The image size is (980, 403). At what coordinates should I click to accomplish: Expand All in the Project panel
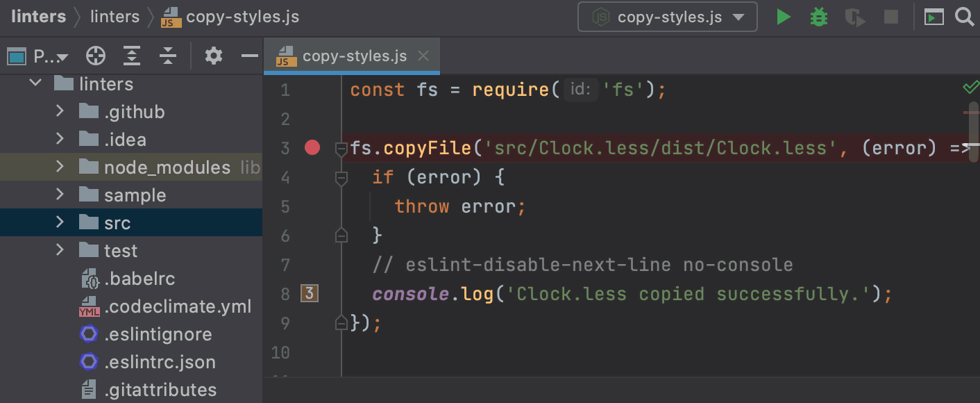132,56
